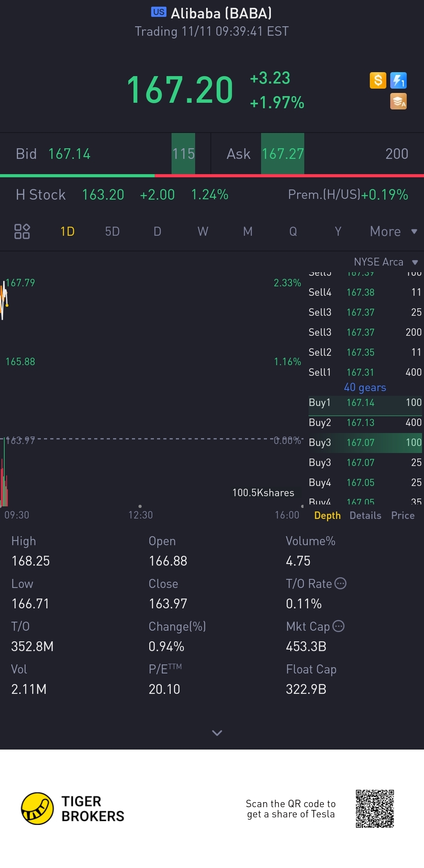The image size is (424, 868).
Task: Switch to monthly M chart
Action: pos(248,231)
